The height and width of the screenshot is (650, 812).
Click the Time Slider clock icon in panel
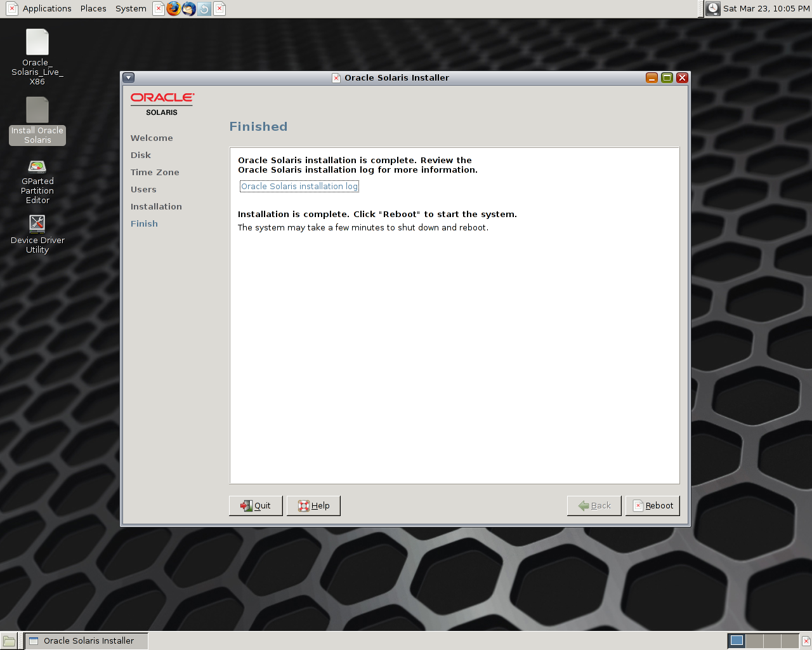[713, 9]
